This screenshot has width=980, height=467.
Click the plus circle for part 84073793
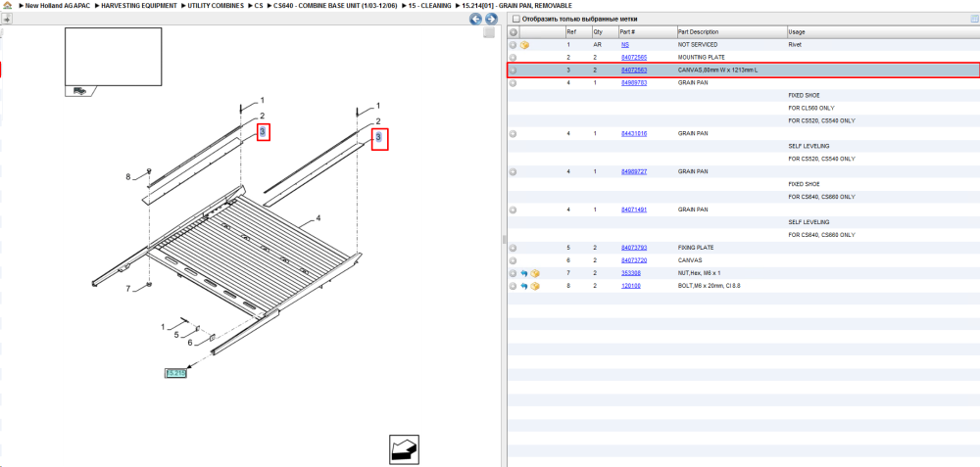tap(514, 248)
